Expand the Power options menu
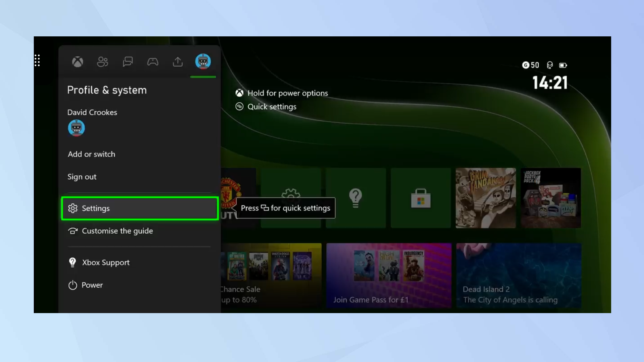 pyautogui.click(x=92, y=285)
